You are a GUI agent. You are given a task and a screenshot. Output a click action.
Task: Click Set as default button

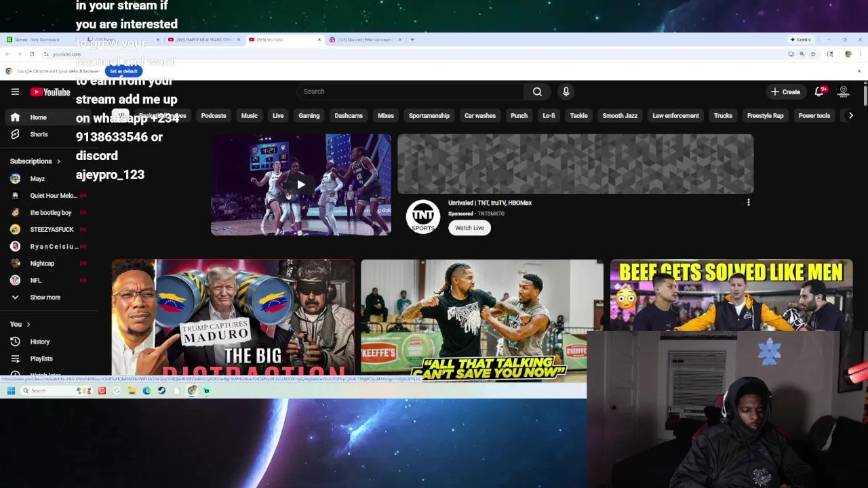123,71
